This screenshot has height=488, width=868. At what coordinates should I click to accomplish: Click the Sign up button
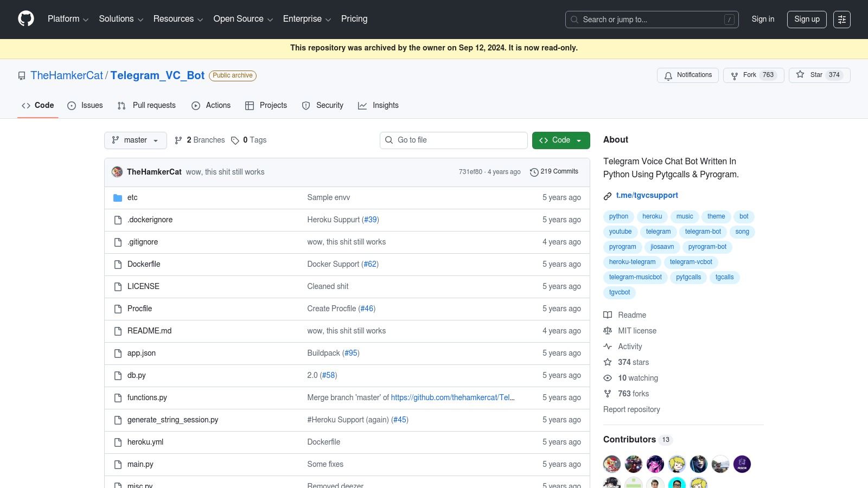point(807,20)
